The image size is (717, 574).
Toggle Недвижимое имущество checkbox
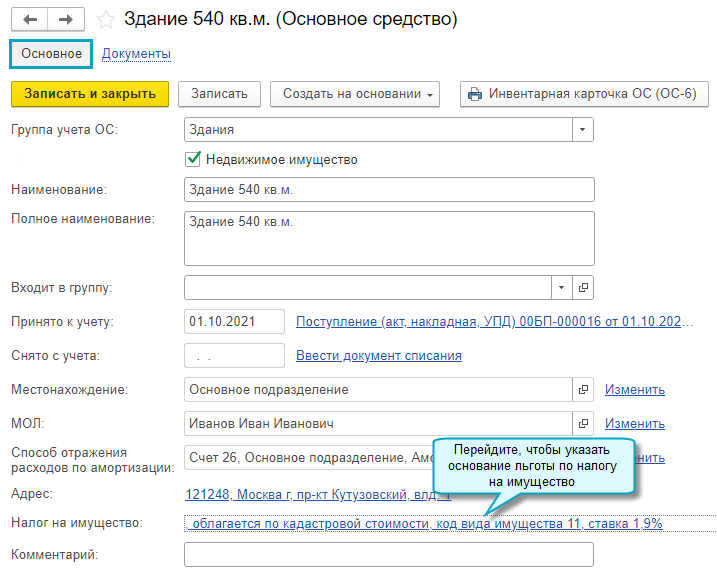194,159
